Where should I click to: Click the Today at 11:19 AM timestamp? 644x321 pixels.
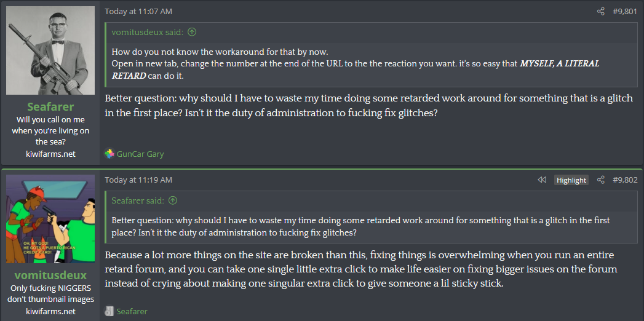point(138,180)
